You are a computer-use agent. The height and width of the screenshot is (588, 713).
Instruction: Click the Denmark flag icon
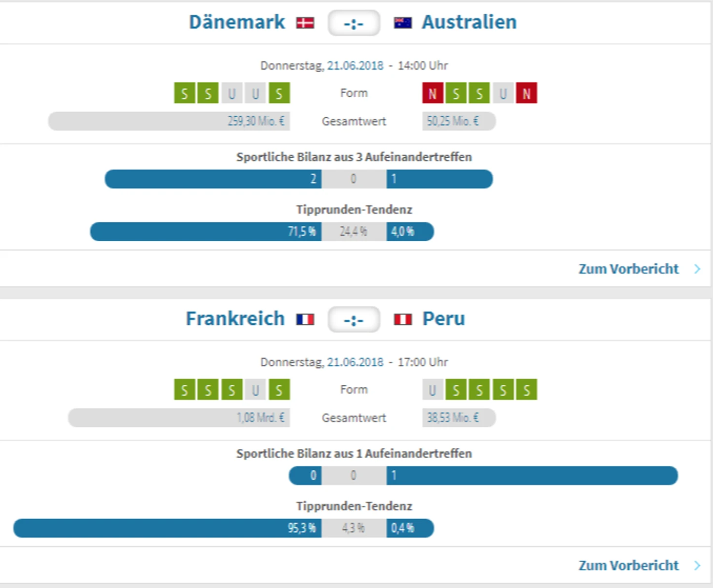pyautogui.click(x=305, y=23)
